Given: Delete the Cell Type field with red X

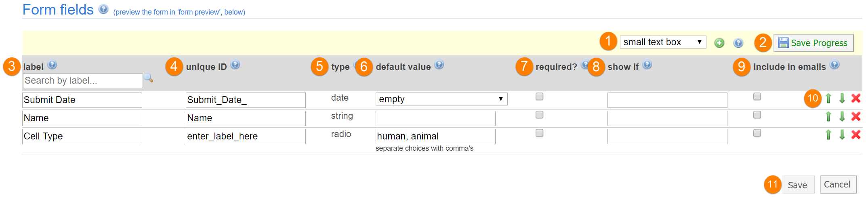Looking at the screenshot, I should (x=855, y=135).
